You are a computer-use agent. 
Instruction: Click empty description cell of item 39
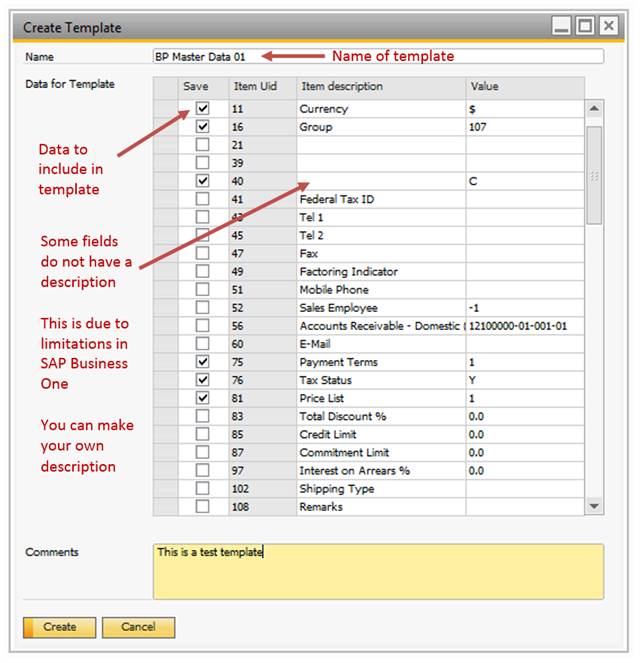[x=381, y=163]
